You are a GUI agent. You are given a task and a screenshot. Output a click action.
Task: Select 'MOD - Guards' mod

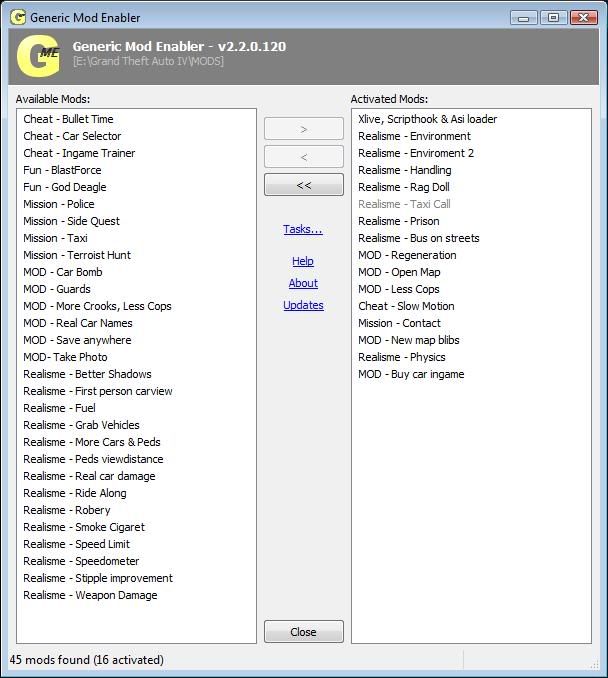coord(57,289)
